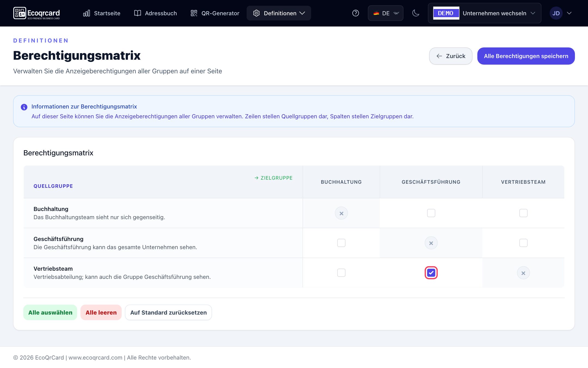Image resolution: width=588 pixels, height=368 pixels.
Task: Expand the Definitionen dropdown chevron
Action: tap(302, 13)
